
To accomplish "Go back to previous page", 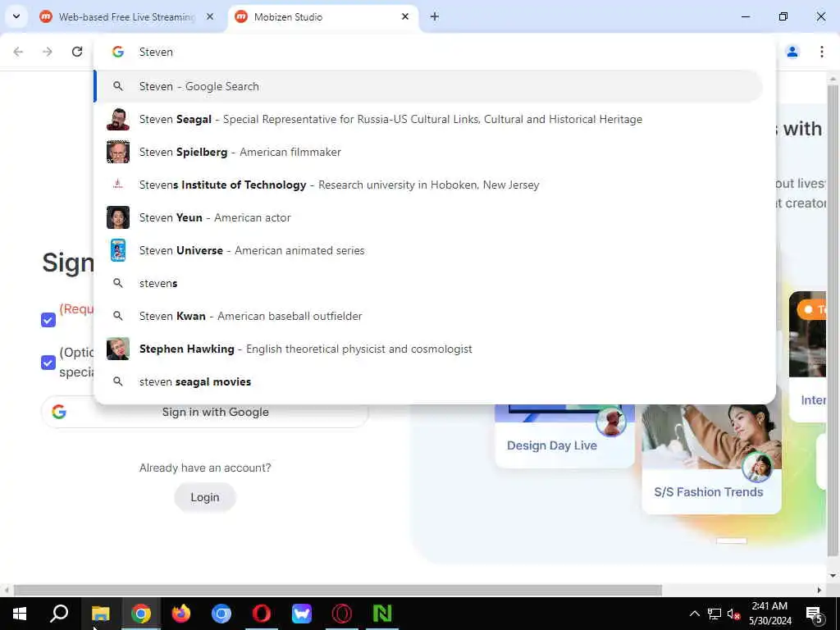I will (x=18, y=52).
